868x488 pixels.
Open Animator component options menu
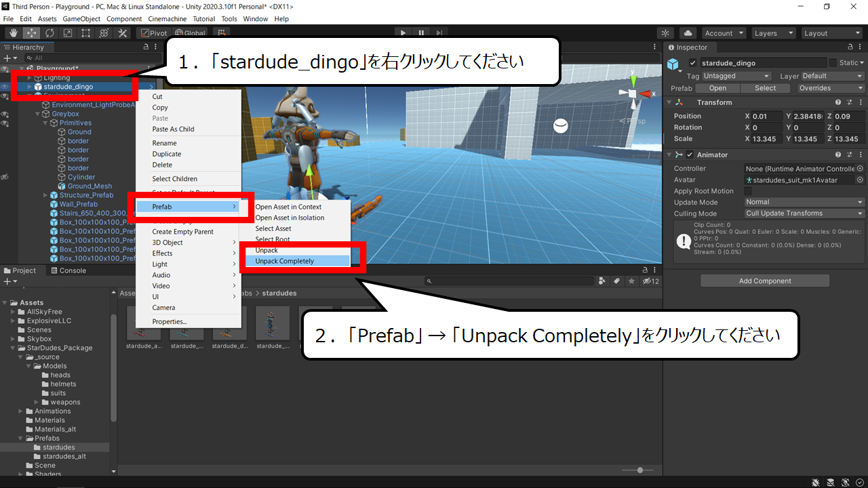point(860,155)
